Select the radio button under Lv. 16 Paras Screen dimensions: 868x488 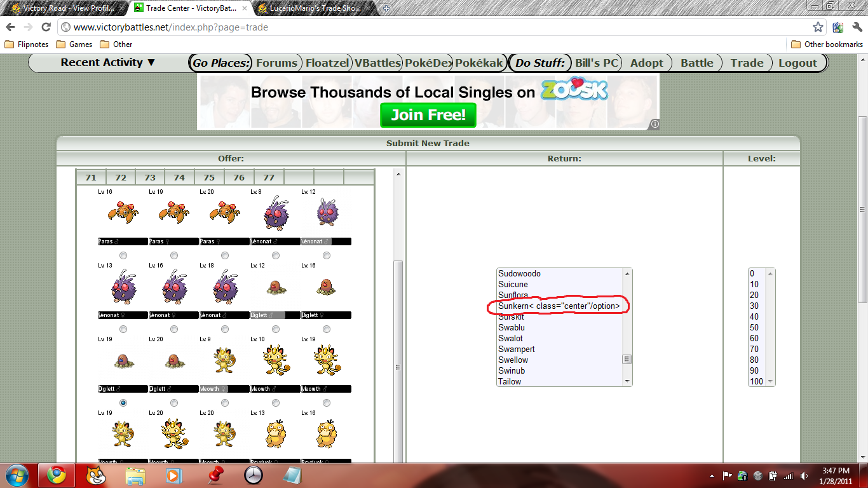tap(123, 255)
